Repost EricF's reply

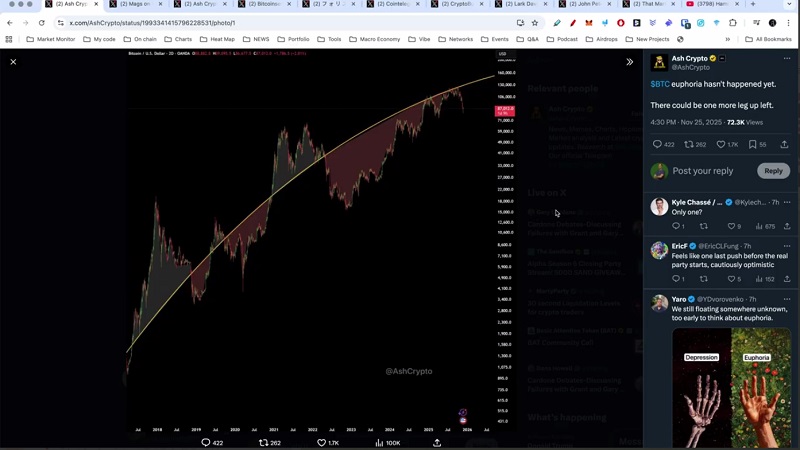click(704, 279)
